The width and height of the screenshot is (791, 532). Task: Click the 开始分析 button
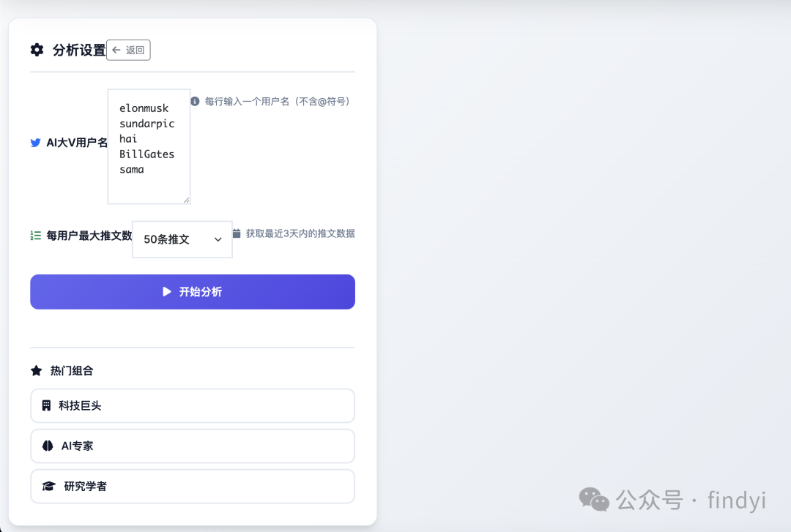click(x=193, y=292)
